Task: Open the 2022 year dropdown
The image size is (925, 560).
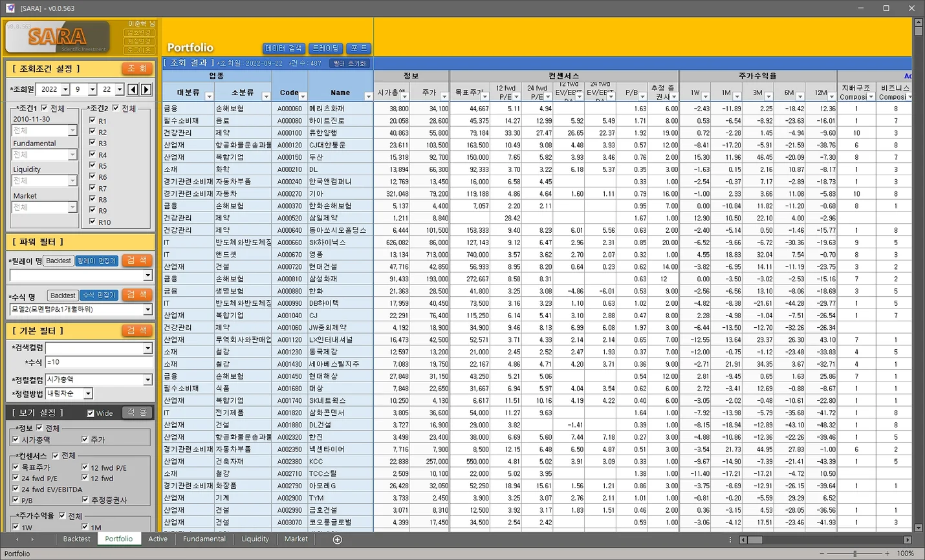Action: [65, 89]
